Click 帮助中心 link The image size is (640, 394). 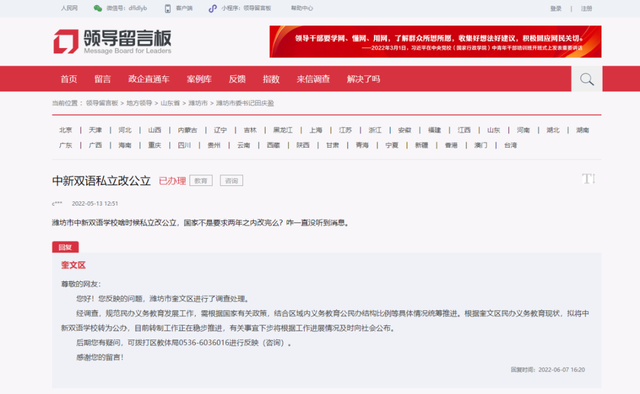[302, 8]
